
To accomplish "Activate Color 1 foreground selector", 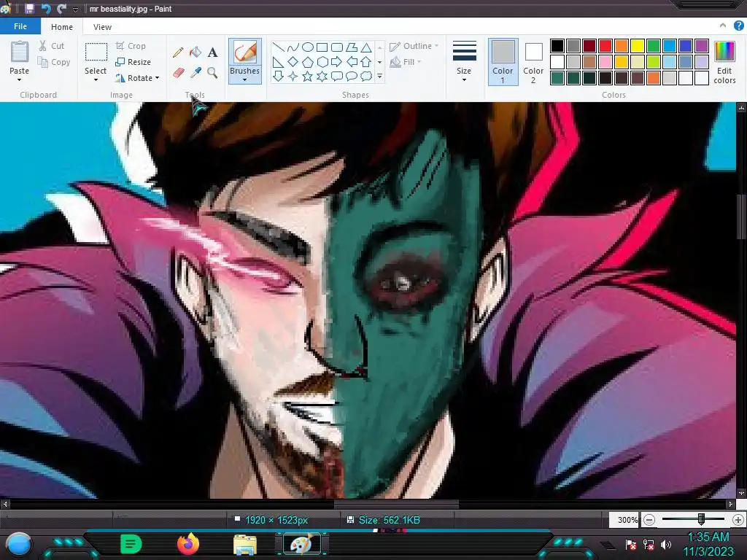I will click(x=503, y=62).
